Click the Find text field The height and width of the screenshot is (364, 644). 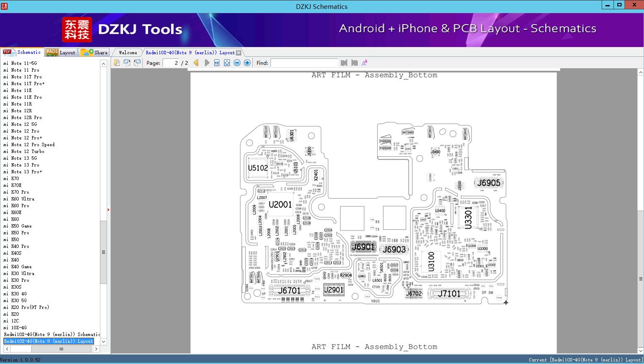(304, 63)
